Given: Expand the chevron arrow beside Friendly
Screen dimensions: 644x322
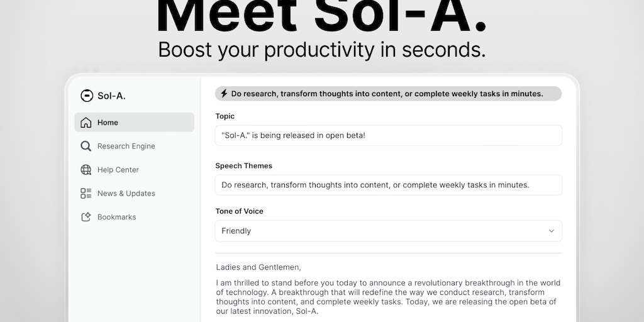Looking at the screenshot, I should [552, 231].
